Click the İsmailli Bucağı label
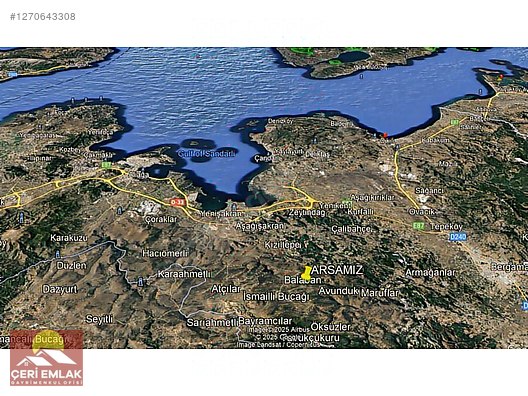Viewport: 528px width, 396px height. pos(276,297)
